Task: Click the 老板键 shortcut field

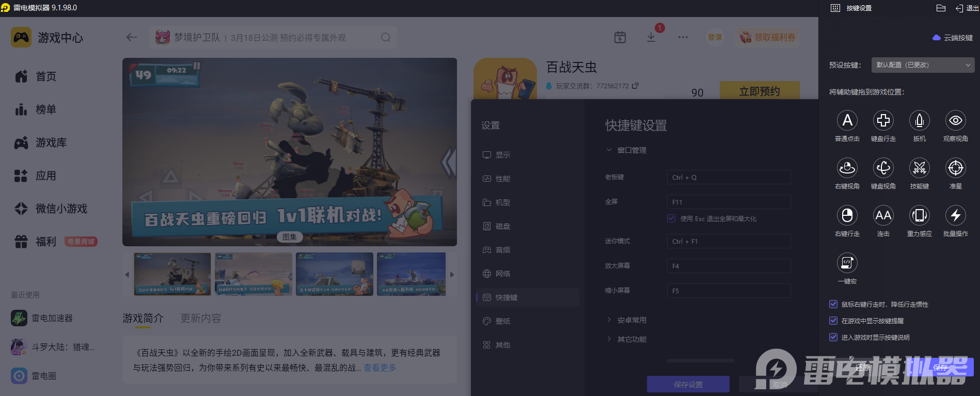Action: [729, 177]
